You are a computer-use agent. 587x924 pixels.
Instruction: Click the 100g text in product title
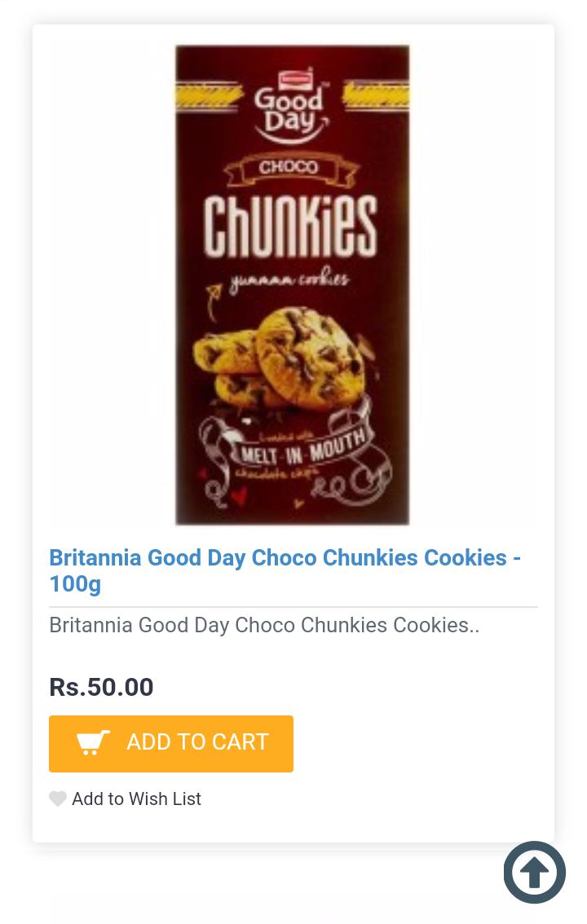pyautogui.click(x=75, y=583)
